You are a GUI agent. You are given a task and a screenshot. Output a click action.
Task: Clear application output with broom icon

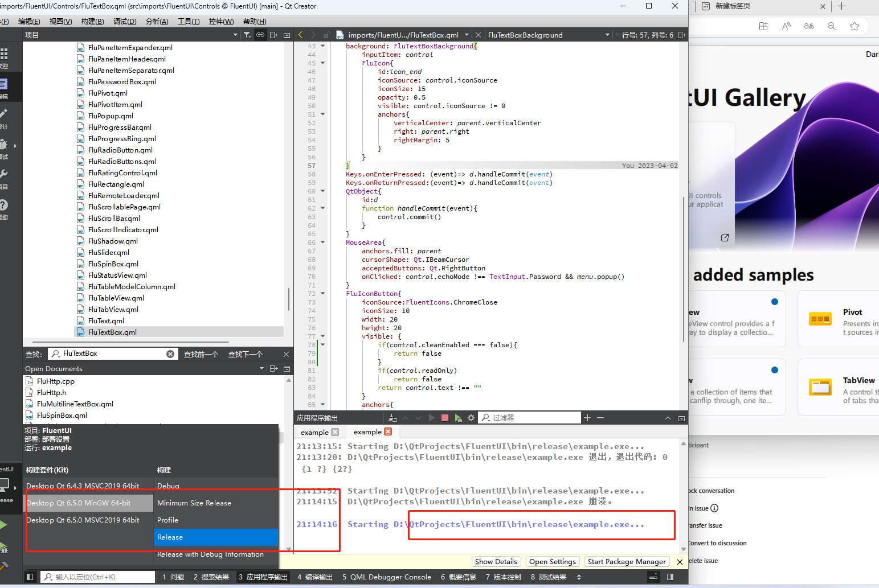393,418
